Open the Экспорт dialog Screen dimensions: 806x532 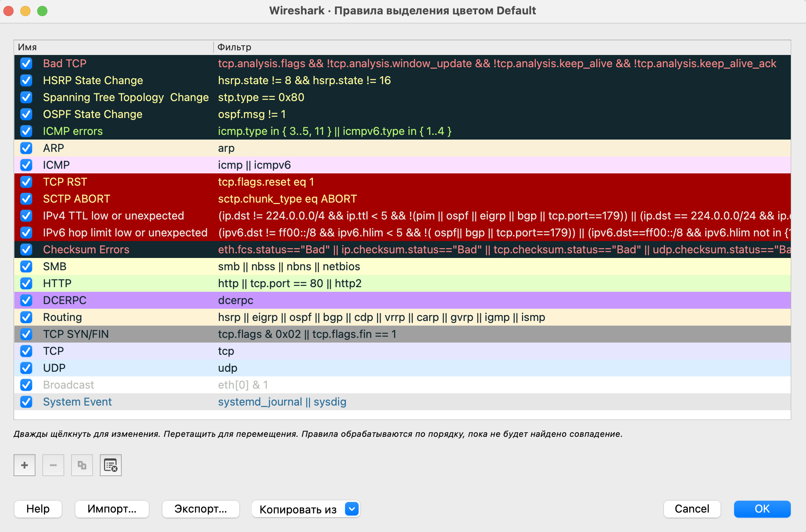coord(201,509)
